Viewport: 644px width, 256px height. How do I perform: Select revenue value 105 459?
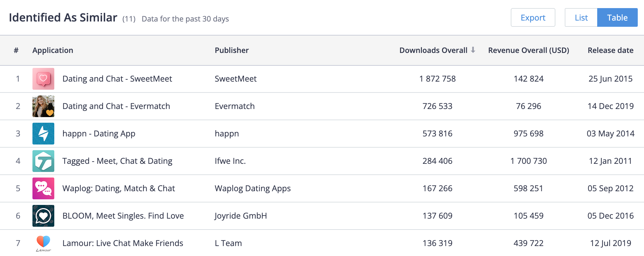tap(529, 216)
